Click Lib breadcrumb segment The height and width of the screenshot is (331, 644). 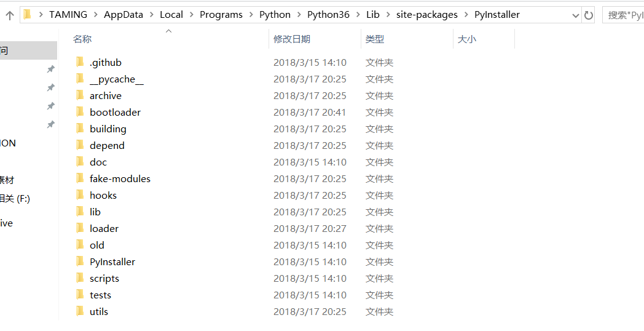pyautogui.click(x=373, y=15)
